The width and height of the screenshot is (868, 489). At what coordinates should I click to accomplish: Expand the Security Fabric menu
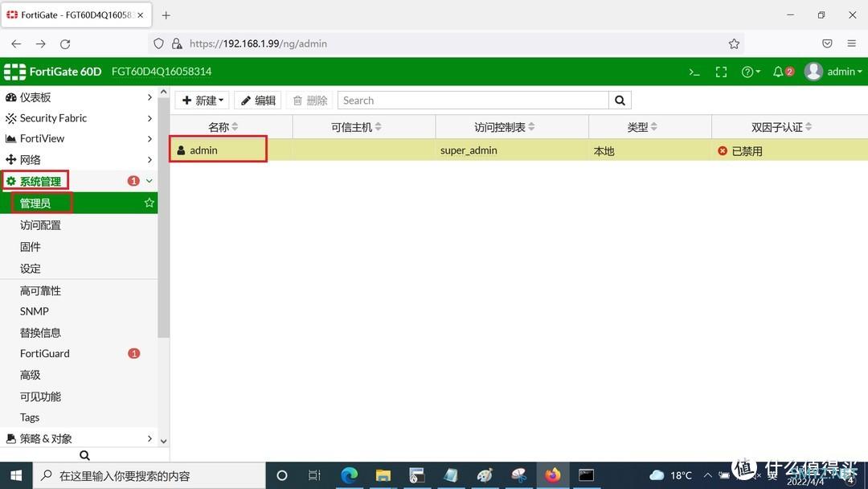pyautogui.click(x=79, y=118)
